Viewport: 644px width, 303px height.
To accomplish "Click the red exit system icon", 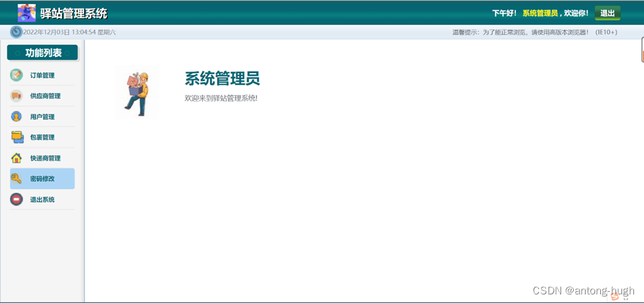I will pyautogui.click(x=16, y=200).
